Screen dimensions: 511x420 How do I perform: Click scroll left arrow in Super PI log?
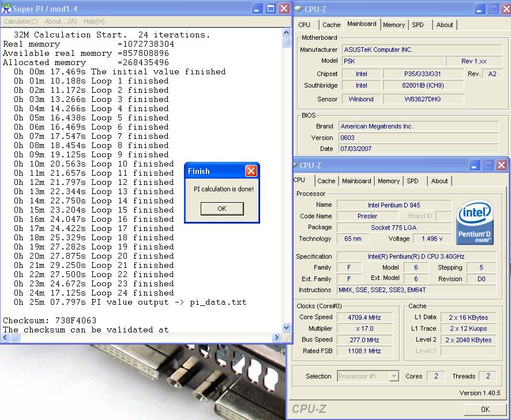coord(5,338)
